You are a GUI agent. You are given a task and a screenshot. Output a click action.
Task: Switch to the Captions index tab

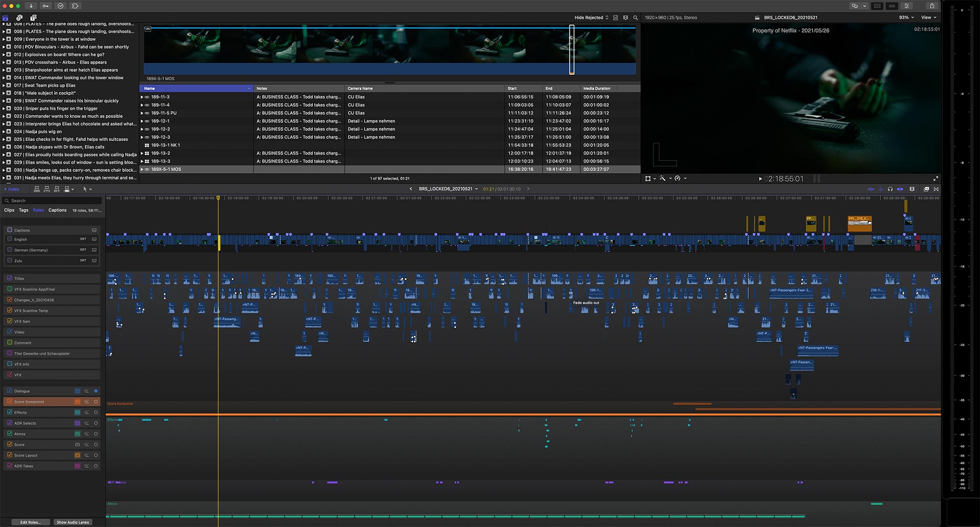[x=57, y=210]
